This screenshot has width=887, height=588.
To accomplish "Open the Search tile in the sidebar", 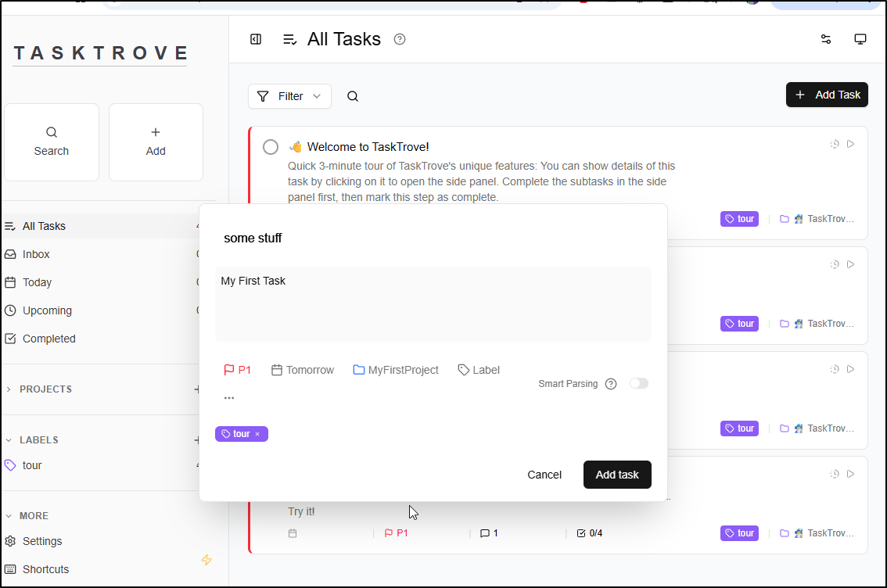I will coord(52,142).
